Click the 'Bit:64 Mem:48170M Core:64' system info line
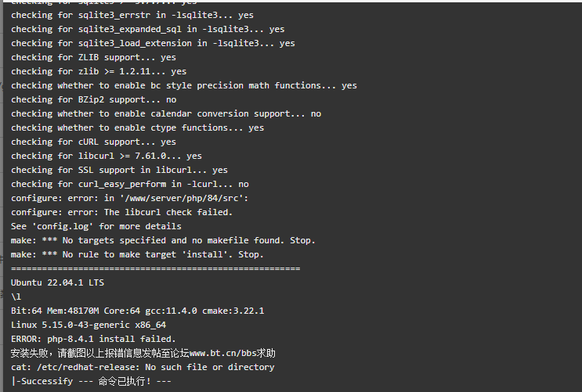 click(137, 311)
